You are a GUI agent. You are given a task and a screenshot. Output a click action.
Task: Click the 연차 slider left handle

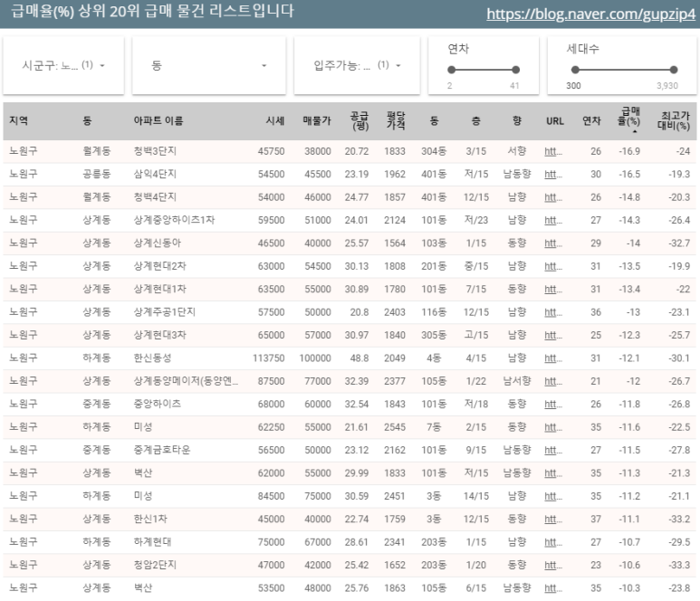[451, 70]
